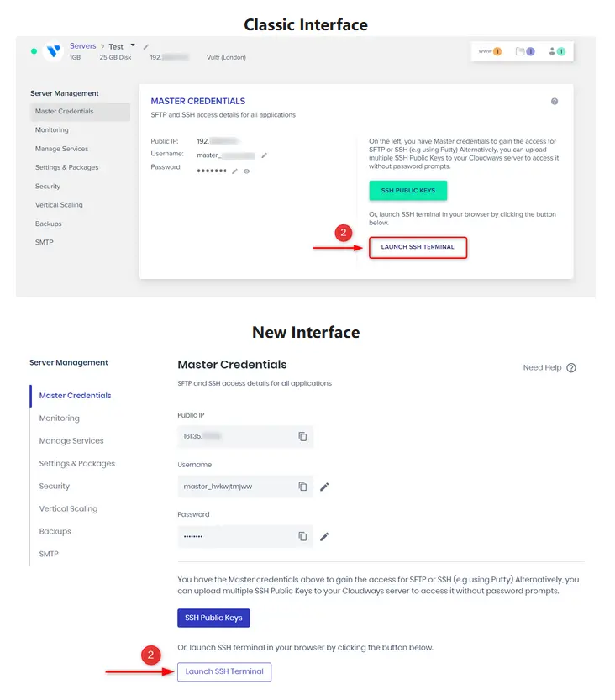Edit username pencil icon in new interface
Image resolution: width=615 pixels, height=700 pixels.
click(324, 487)
